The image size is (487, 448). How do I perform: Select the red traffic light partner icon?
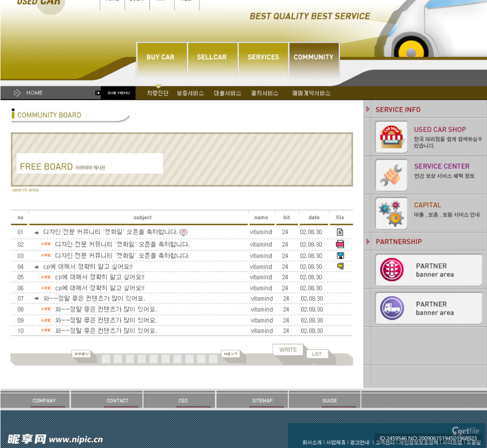pos(392,270)
